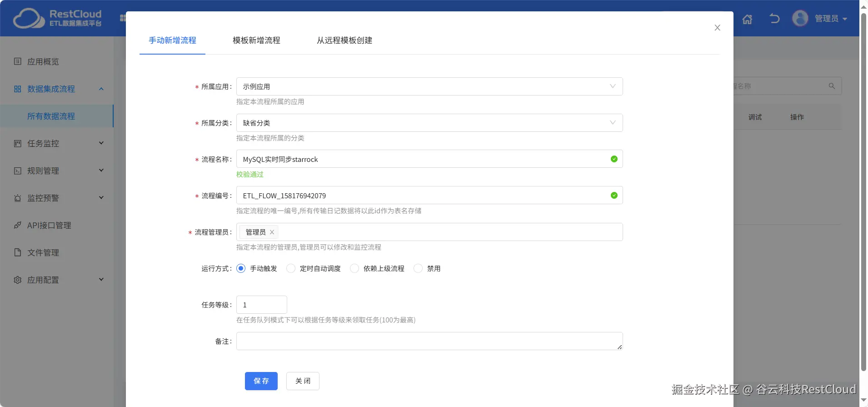Viewport: 868px width, 407px height.
Task: Expand the 规则管理 menu chevron
Action: (101, 170)
